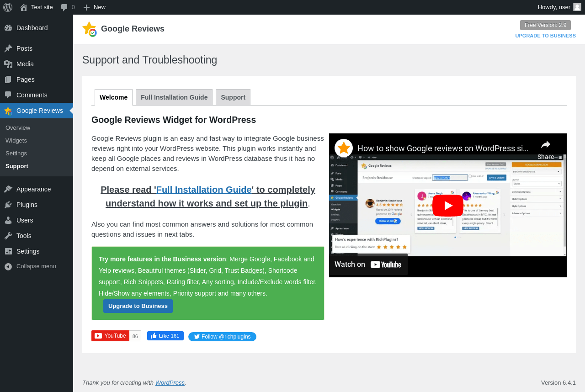Open Overview submenu item
The height and width of the screenshot is (392, 585).
[x=18, y=127]
